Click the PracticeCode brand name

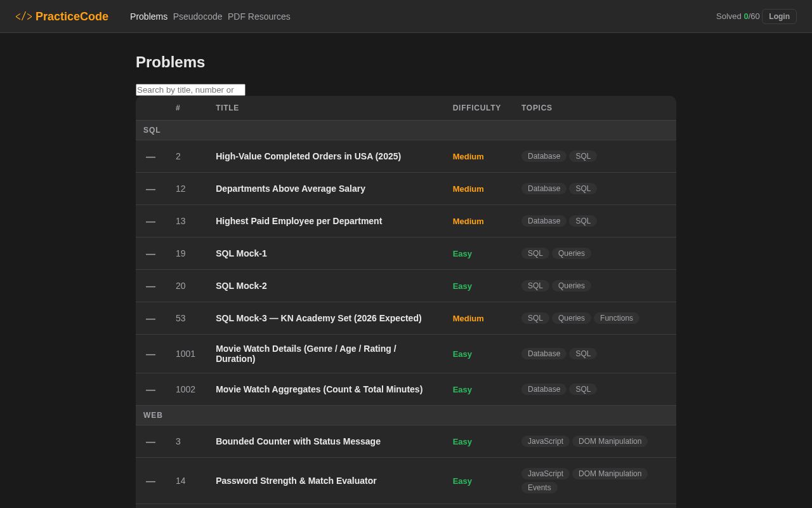tap(72, 17)
